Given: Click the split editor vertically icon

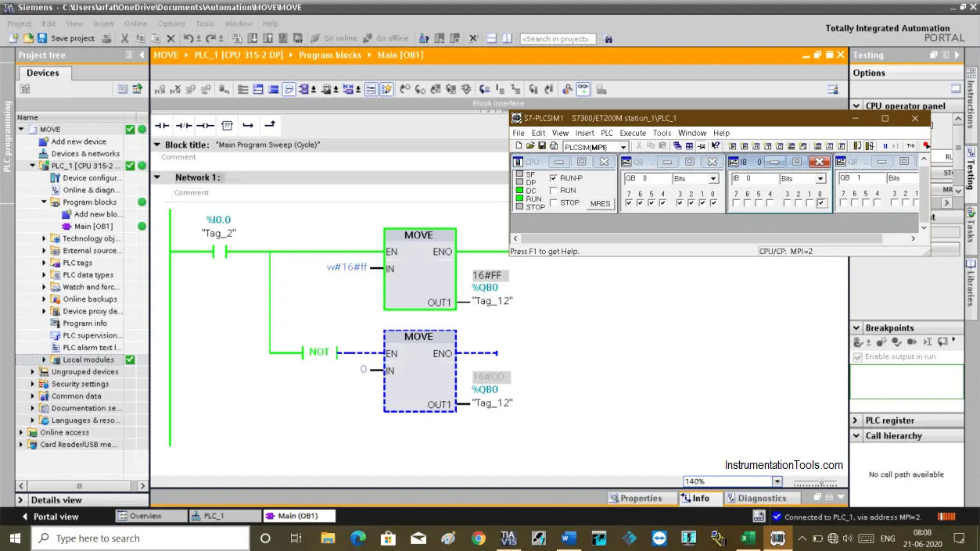Looking at the screenshot, I should click(508, 38).
